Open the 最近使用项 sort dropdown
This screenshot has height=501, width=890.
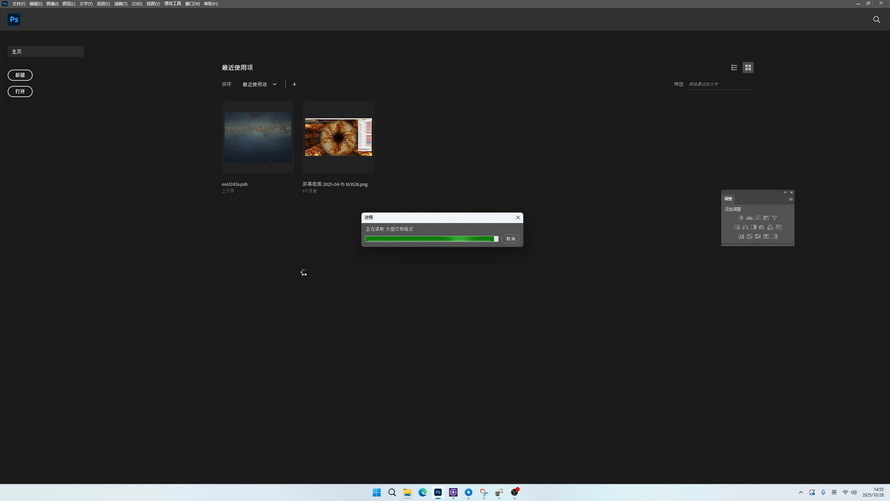click(259, 85)
